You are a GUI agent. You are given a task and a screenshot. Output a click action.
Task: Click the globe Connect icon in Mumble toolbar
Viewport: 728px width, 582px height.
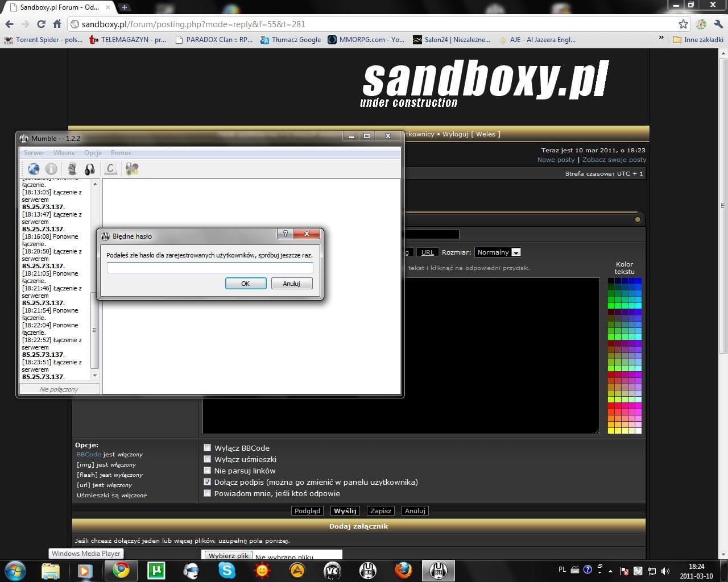pos(34,169)
